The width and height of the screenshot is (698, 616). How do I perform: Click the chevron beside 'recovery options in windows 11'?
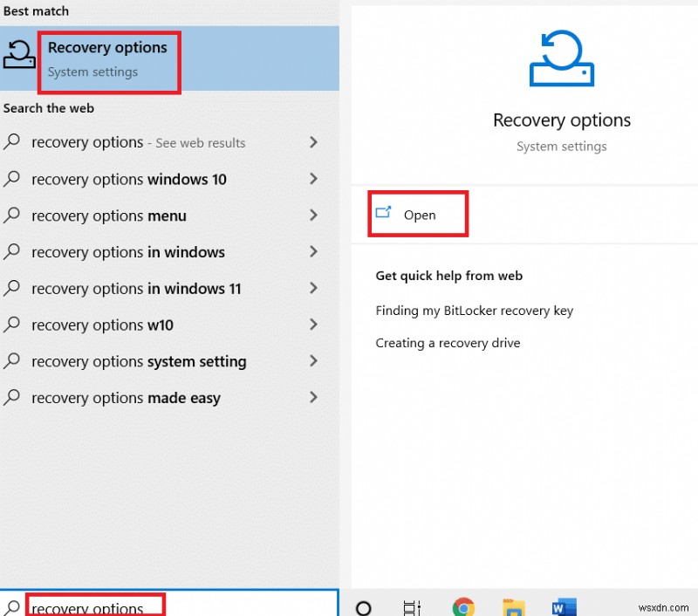pyautogui.click(x=313, y=288)
